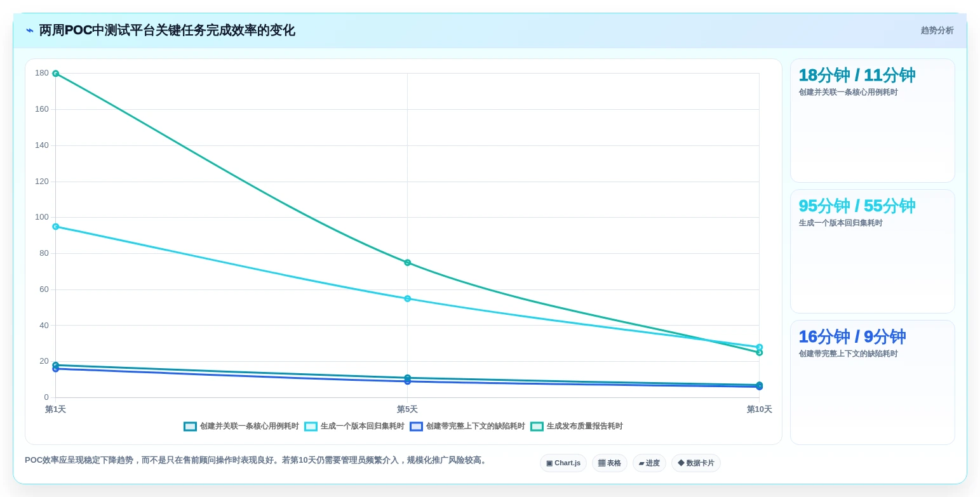Toggle legend swatch for 创建带完整上下文的缺陷耗时
This screenshot has height=497, width=980.
click(416, 427)
